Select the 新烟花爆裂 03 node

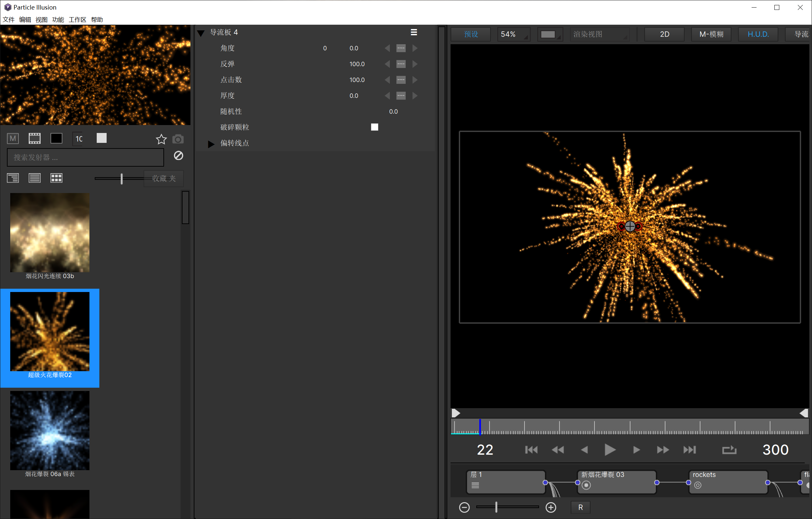[617, 482]
